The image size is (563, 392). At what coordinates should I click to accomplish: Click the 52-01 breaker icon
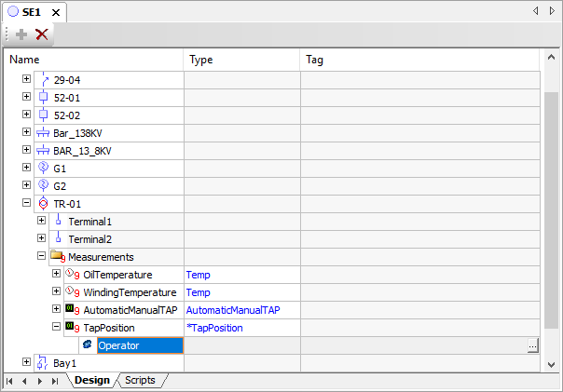pos(43,98)
